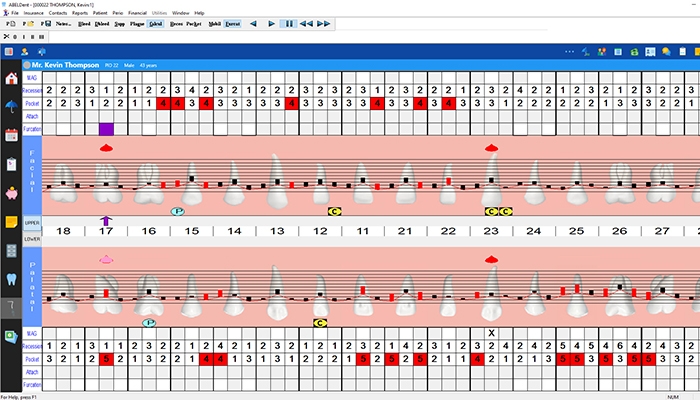Toggle the Dbleed recording mode
This screenshot has height=400, width=700.
click(x=102, y=24)
